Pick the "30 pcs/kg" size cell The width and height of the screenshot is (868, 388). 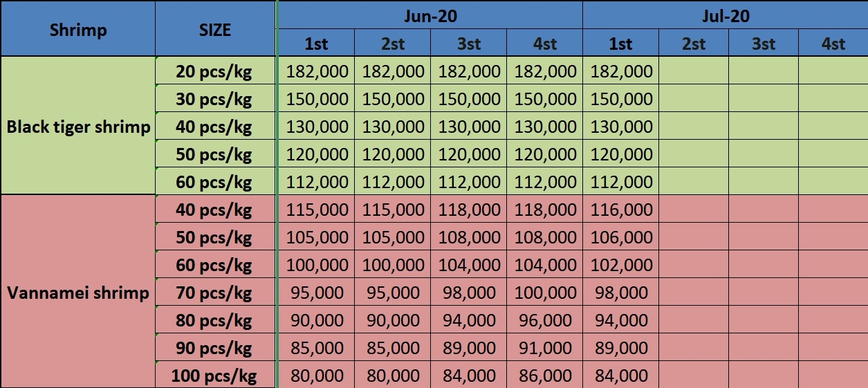pyautogui.click(x=215, y=99)
